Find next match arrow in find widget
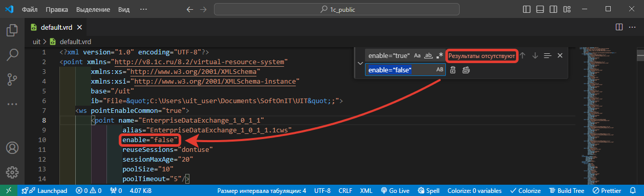This screenshot has width=644, height=196. click(535, 55)
